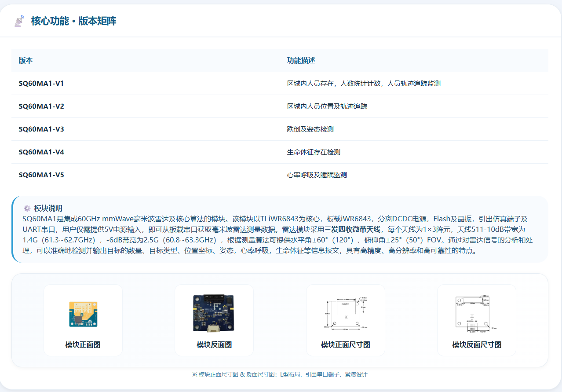Select the SQ60MA1-V1 version row
The height and width of the screenshot is (392, 562).
[280, 84]
